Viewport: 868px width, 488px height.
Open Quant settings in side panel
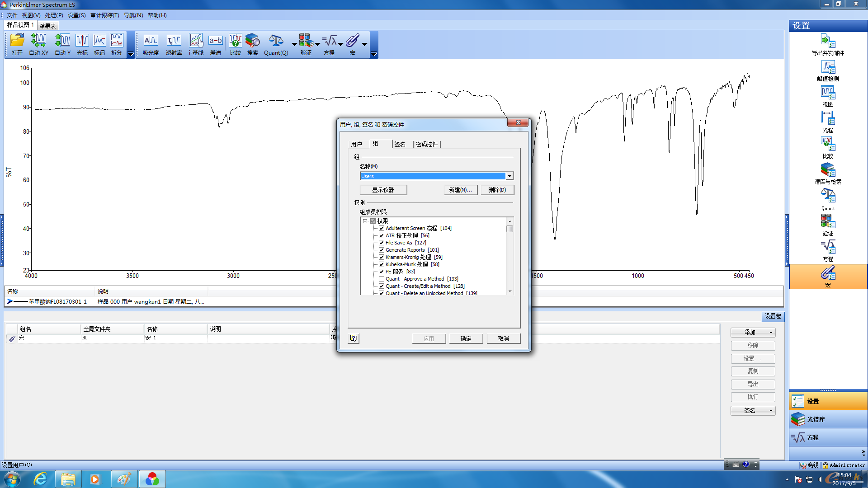coord(828,199)
